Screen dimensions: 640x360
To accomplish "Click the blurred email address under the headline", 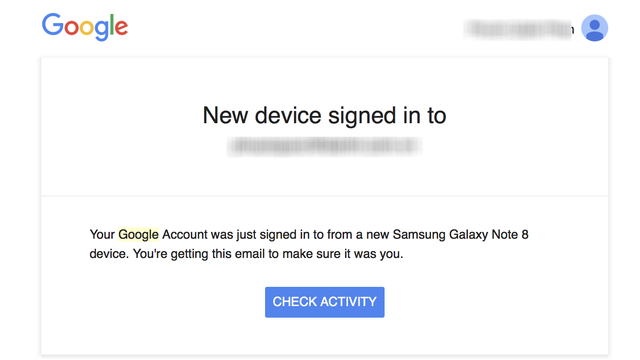I will coord(324,147).
